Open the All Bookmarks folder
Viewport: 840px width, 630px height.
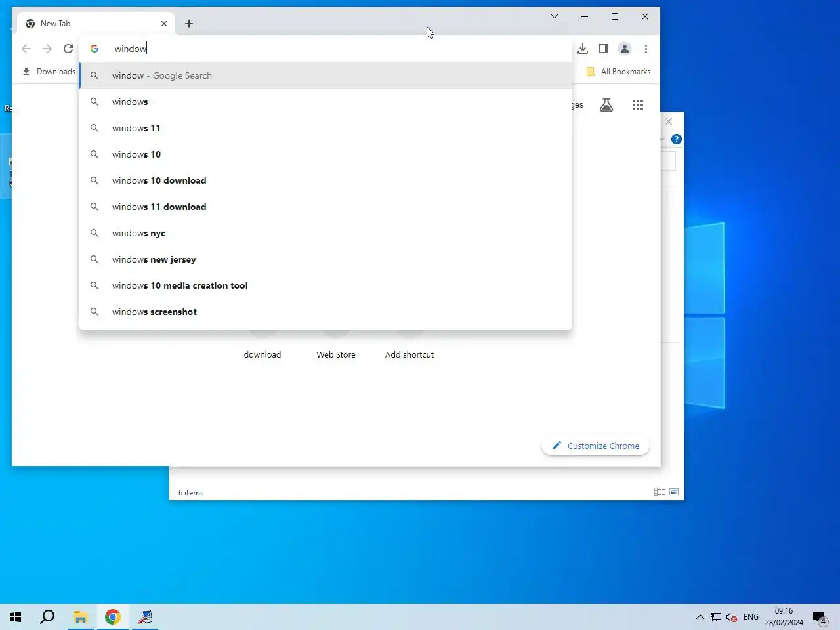click(618, 72)
